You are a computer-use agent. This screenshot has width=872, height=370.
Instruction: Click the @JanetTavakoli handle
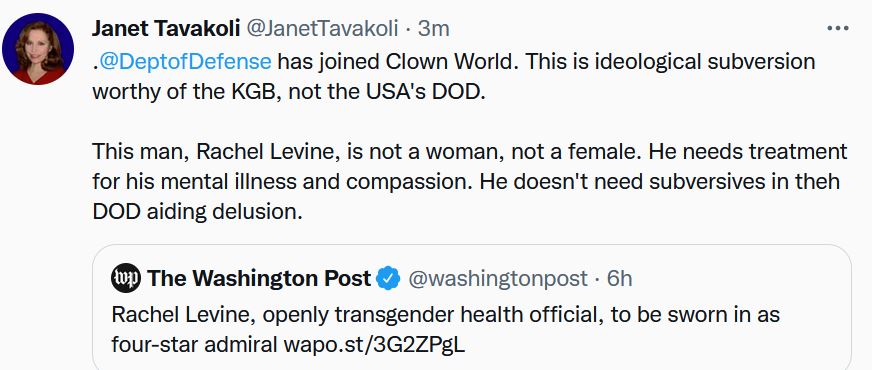[x=322, y=28]
